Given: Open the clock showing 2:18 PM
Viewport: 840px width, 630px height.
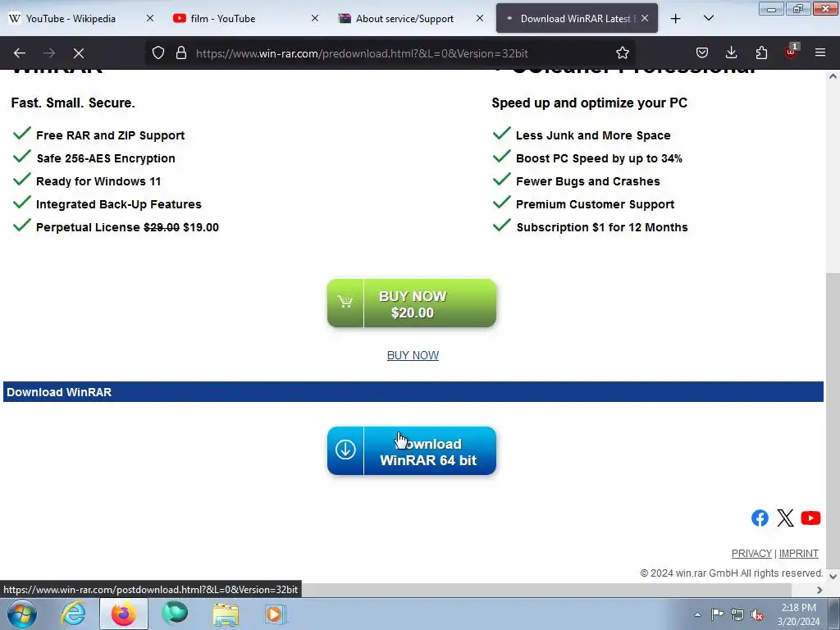Looking at the screenshot, I should click(798, 614).
